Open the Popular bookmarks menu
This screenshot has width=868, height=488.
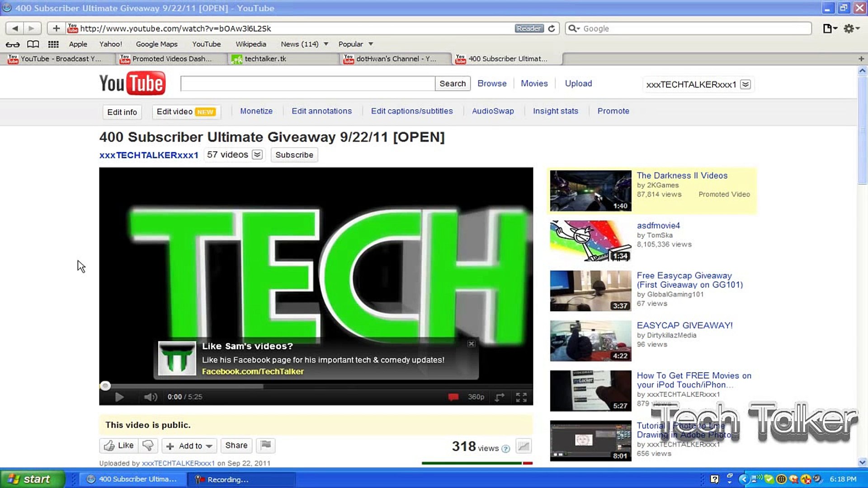click(x=355, y=44)
